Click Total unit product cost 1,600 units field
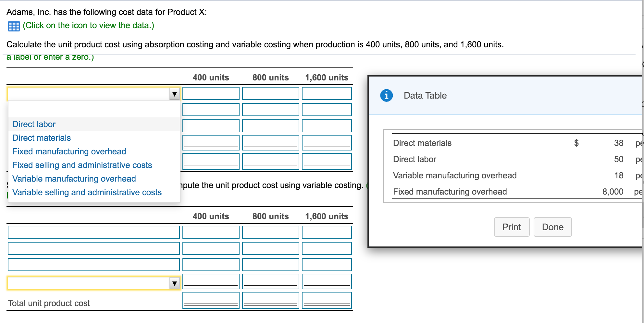The width and height of the screenshot is (644, 323). [x=327, y=300]
